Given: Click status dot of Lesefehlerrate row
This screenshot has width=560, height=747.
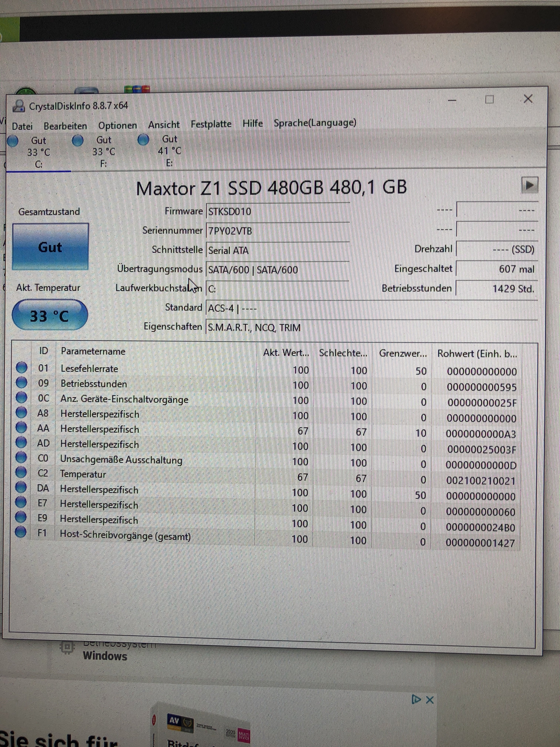Looking at the screenshot, I should tap(22, 367).
